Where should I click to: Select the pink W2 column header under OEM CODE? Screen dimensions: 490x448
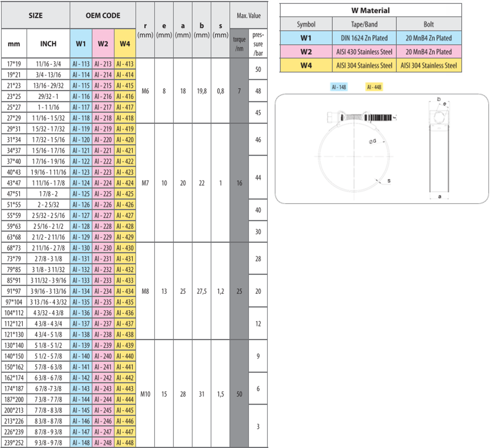pos(103,44)
